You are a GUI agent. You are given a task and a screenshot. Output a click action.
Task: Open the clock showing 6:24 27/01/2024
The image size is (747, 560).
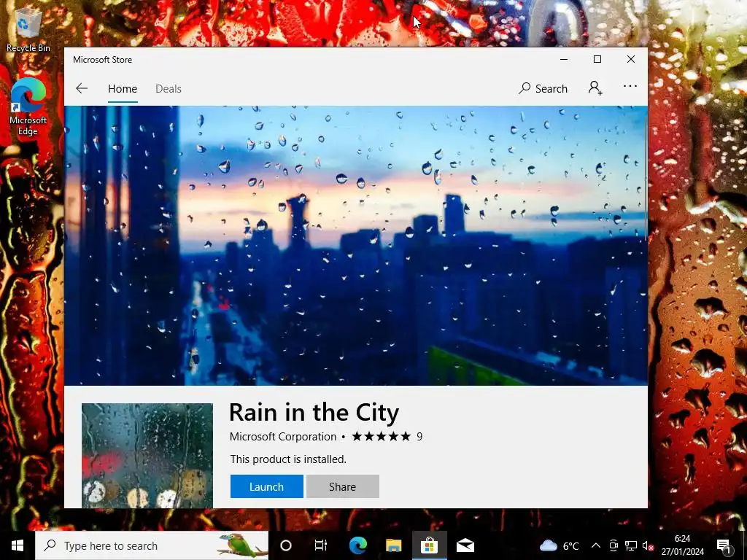click(682, 545)
